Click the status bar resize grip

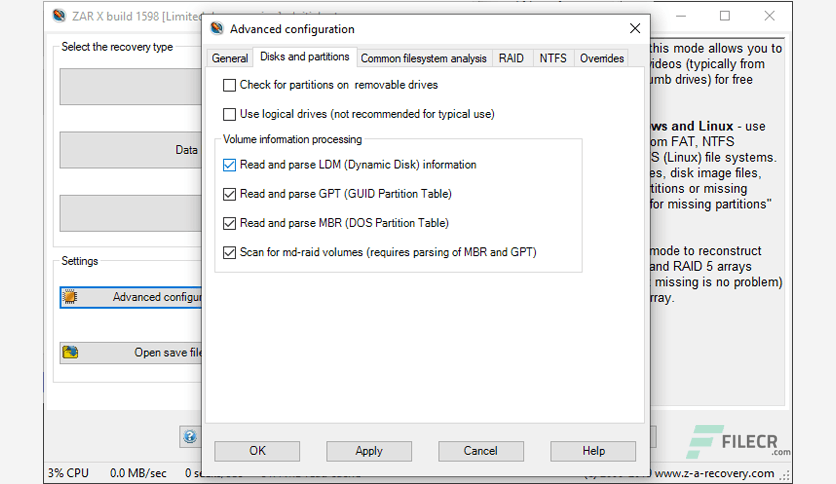click(x=785, y=476)
